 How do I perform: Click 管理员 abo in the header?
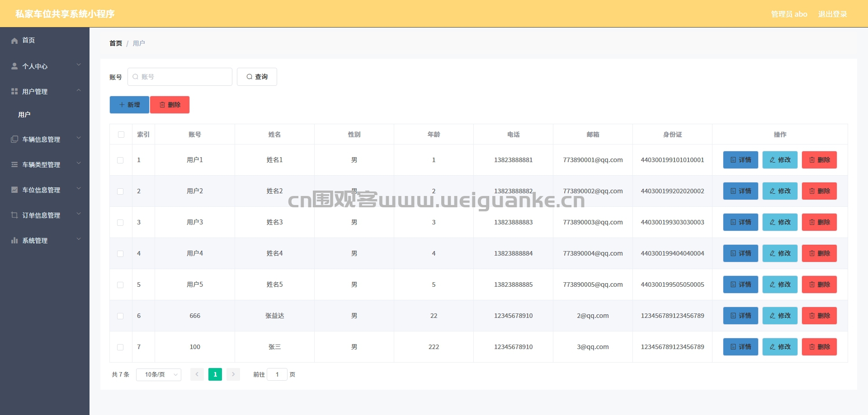pos(789,14)
